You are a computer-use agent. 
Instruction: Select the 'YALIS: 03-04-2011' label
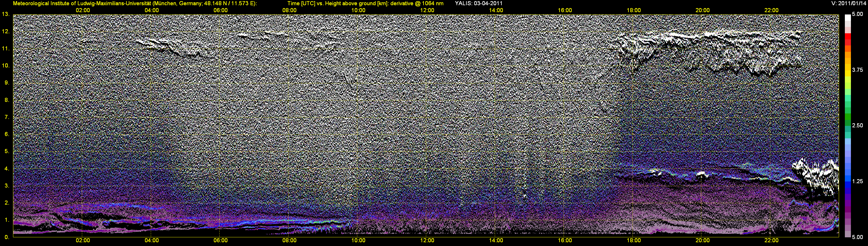pos(479,3)
